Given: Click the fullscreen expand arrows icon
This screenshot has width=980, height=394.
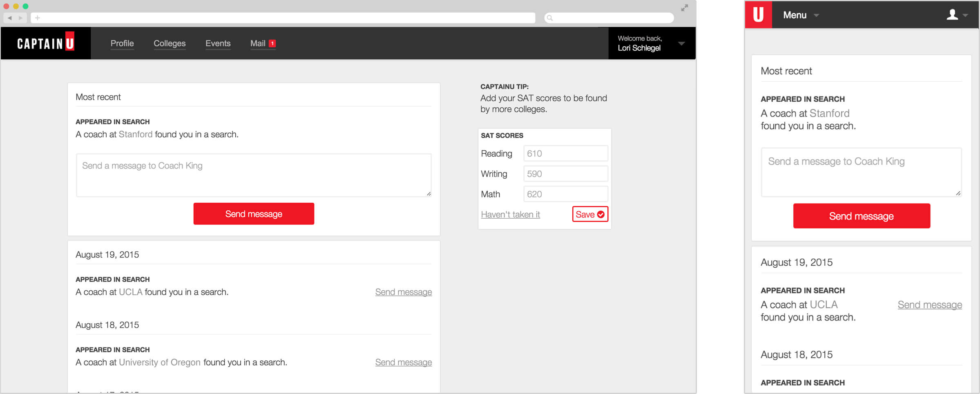Looking at the screenshot, I should [x=685, y=8].
